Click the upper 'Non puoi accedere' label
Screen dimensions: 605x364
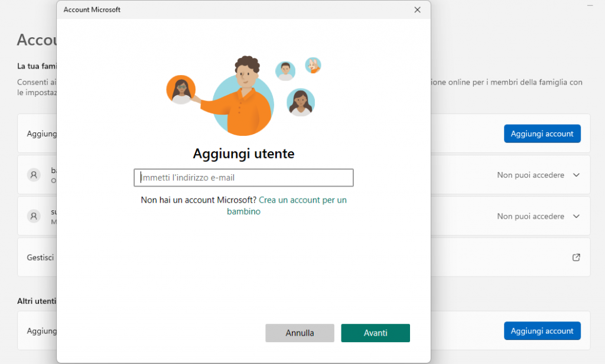click(530, 175)
